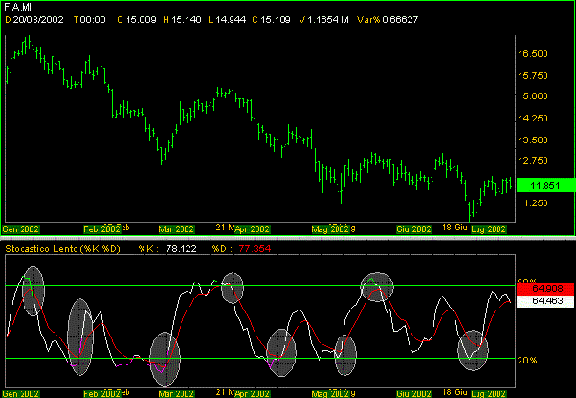Click the red %D value 77.354
The image size is (576, 398).
[255, 249]
